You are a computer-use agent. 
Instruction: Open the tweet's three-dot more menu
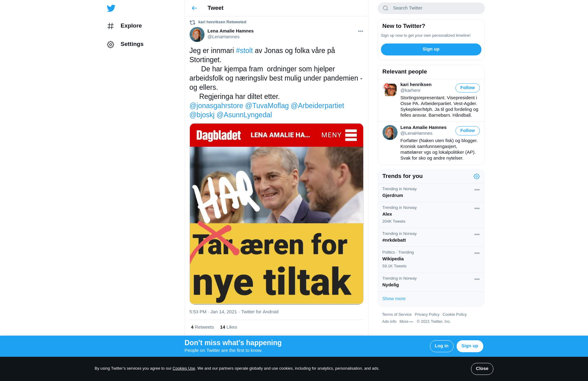point(360,31)
